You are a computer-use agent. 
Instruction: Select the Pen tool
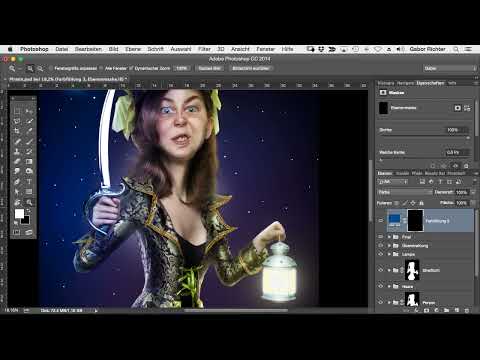click(17, 182)
